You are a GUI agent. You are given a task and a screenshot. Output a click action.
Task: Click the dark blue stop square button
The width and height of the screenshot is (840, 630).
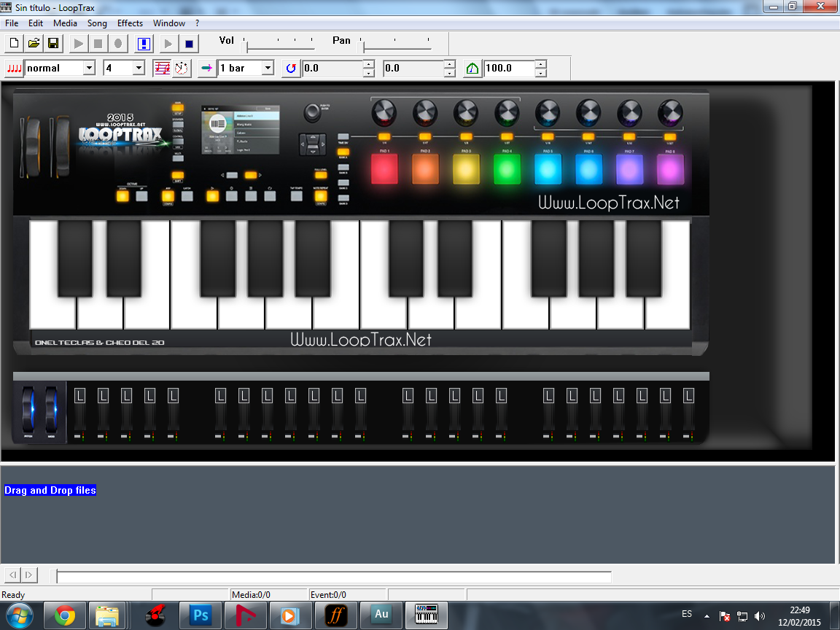[189, 44]
